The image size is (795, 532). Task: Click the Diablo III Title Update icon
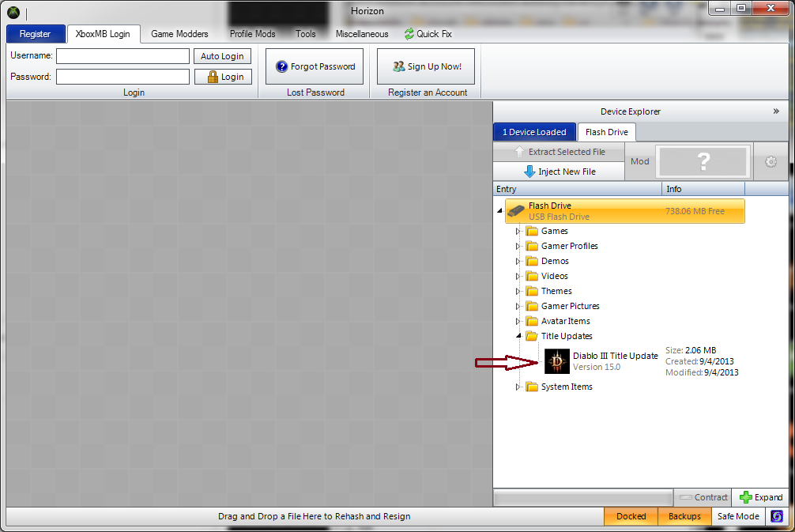[557, 361]
